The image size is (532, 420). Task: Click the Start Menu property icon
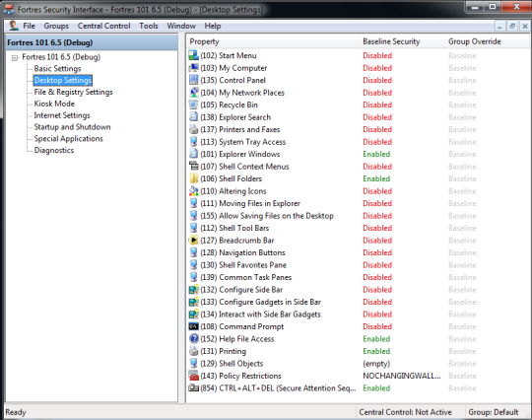(193, 55)
